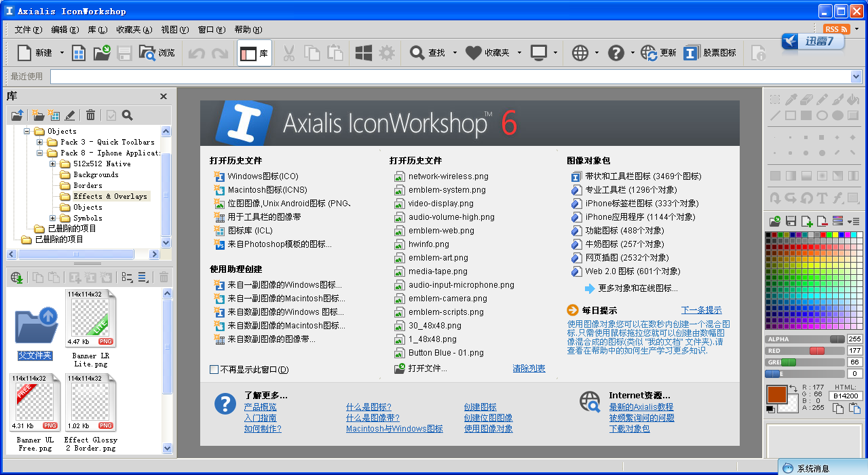Click the undo arrow in the toolbar
The height and width of the screenshot is (475, 868).
coord(197,53)
